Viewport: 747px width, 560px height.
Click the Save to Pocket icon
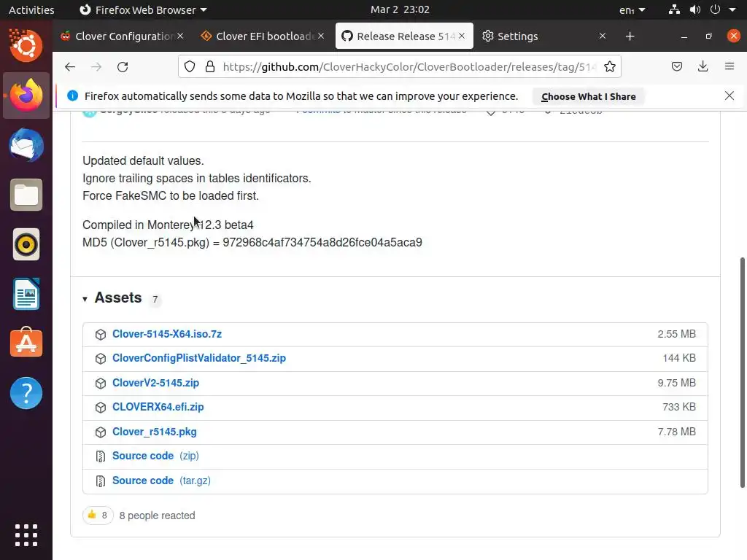[x=677, y=66]
